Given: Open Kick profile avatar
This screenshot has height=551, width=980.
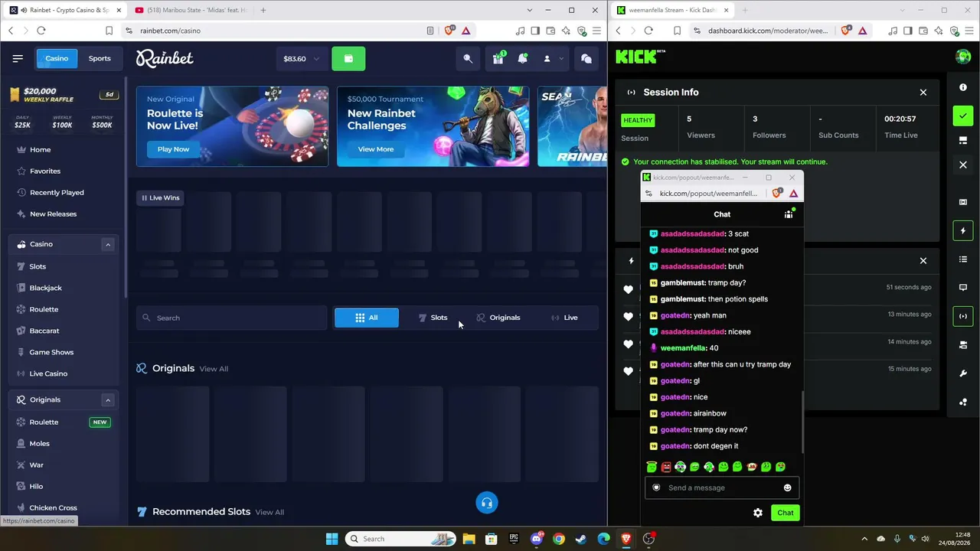Looking at the screenshot, I should pyautogui.click(x=963, y=57).
